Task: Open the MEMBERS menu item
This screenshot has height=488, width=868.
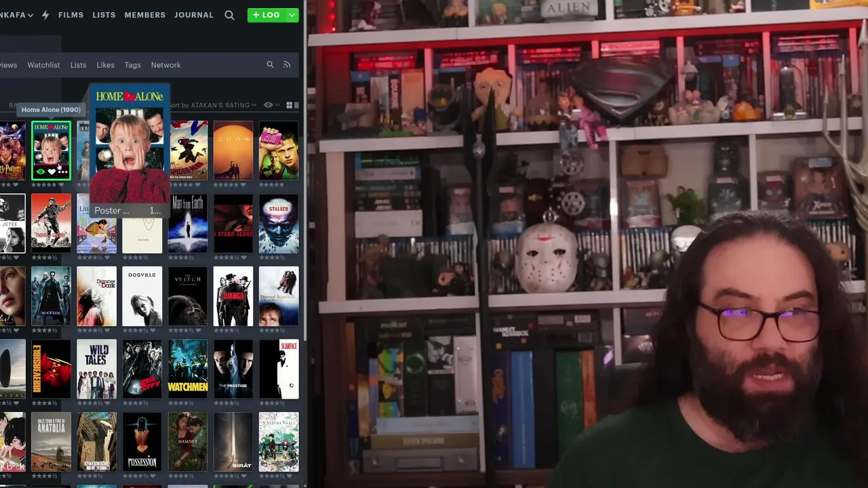Action: point(144,15)
